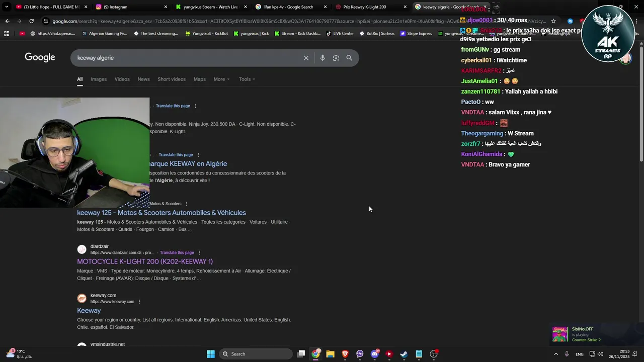644x362 pixels.
Task: Open three-dot menu on diardzair result
Action: tap(200, 253)
